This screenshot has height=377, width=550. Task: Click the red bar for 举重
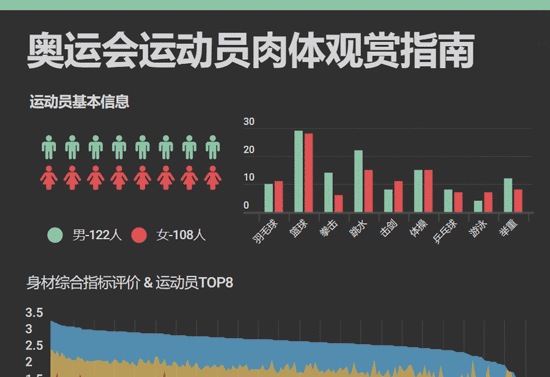(x=518, y=201)
